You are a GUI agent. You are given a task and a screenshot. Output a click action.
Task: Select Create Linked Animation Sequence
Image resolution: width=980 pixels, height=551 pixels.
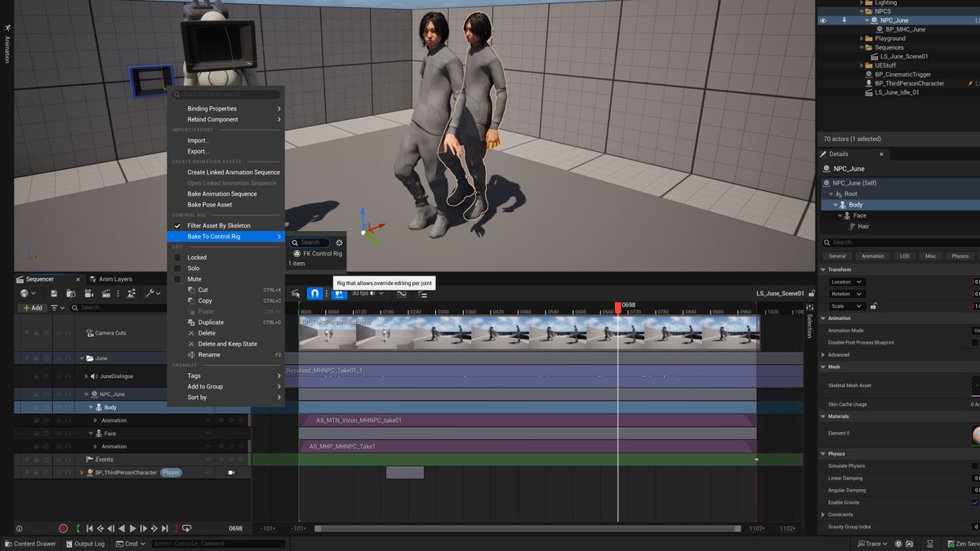tap(225, 172)
